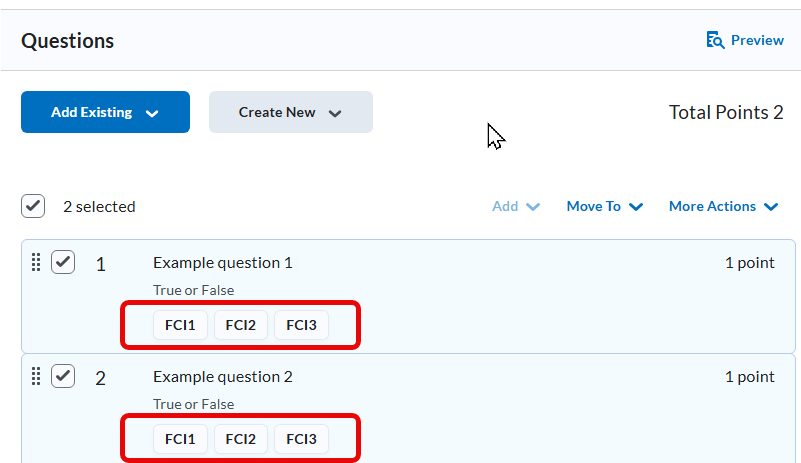Open the Add Existing dropdown
Viewport: 801px width, 463px height.
[x=105, y=112]
